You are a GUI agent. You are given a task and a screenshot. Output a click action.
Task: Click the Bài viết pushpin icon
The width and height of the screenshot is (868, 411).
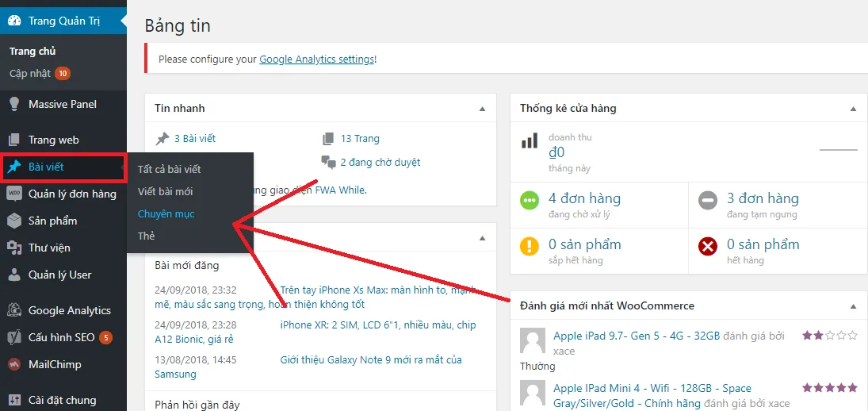14,166
